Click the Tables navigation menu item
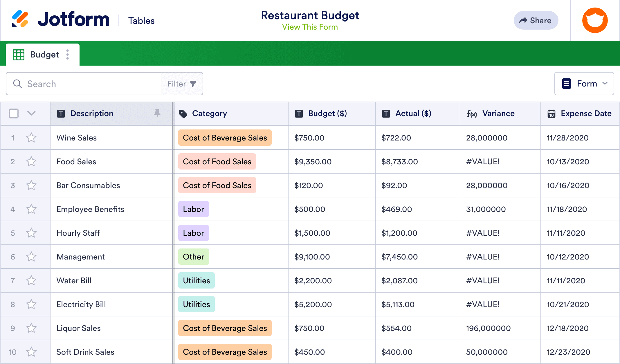Viewport: 620px width, 364px height. click(141, 20)
